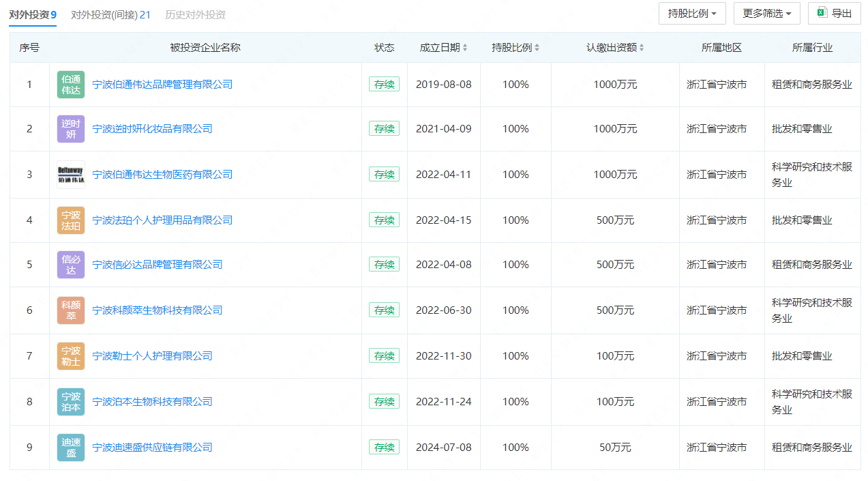Click date cell 2021-04-09

click(x=444, y=129)
